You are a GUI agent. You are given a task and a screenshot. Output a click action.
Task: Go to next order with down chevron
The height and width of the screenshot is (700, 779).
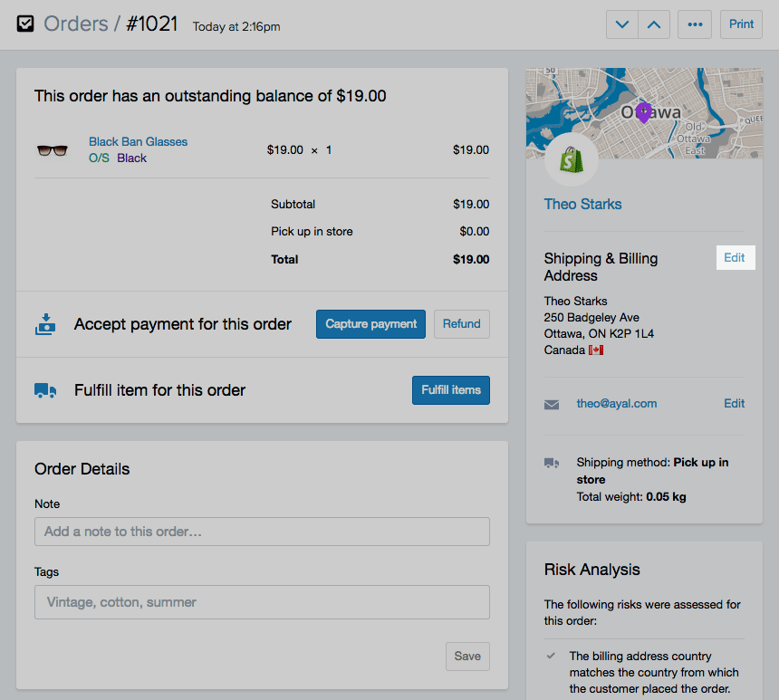(x=622, y=24)
